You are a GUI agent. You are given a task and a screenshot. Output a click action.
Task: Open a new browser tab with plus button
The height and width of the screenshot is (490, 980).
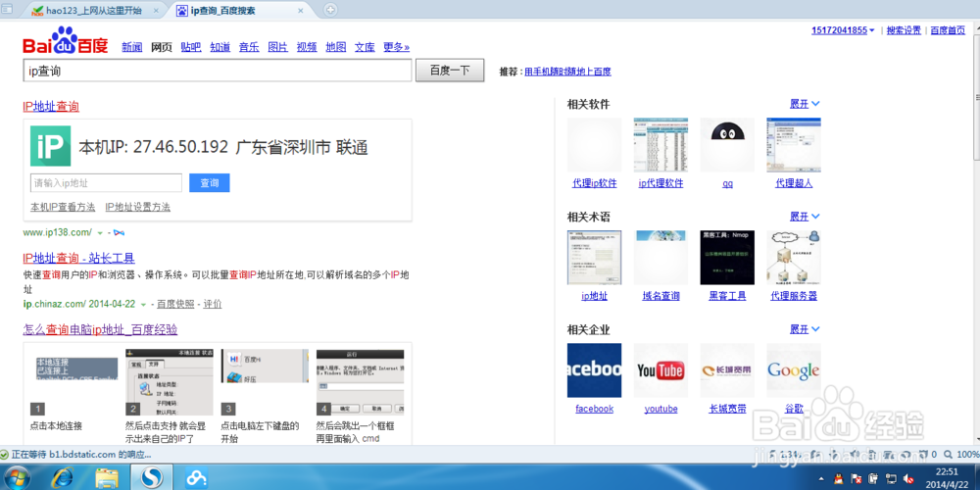pyautogui.click(x=330, y=10)
